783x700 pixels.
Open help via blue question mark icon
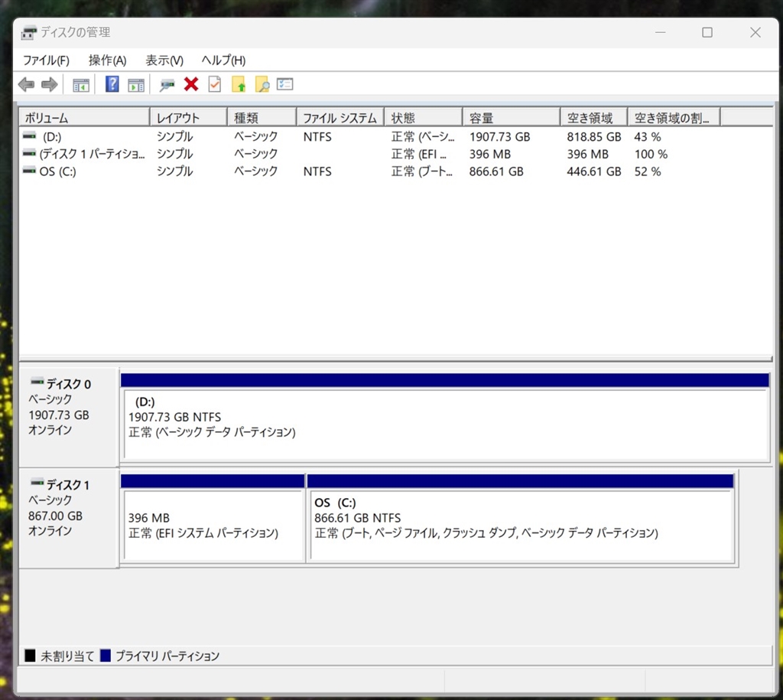coord(112,85)
